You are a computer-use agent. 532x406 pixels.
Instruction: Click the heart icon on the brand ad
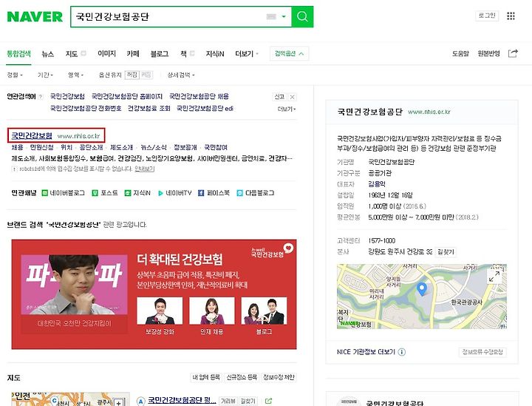(x=288, y=248)
